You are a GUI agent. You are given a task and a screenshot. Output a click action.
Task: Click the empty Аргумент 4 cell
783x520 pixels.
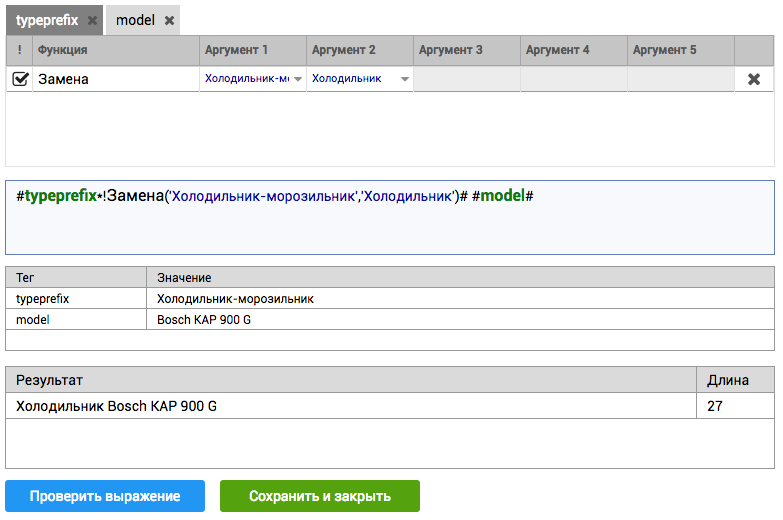(x=574, y=79)
